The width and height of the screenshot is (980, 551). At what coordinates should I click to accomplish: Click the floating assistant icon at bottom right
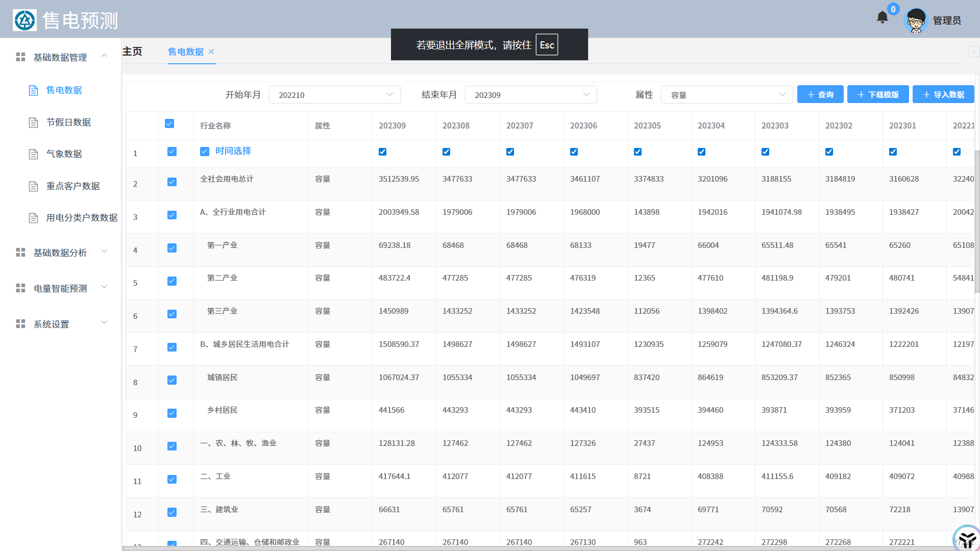(967, 538)
